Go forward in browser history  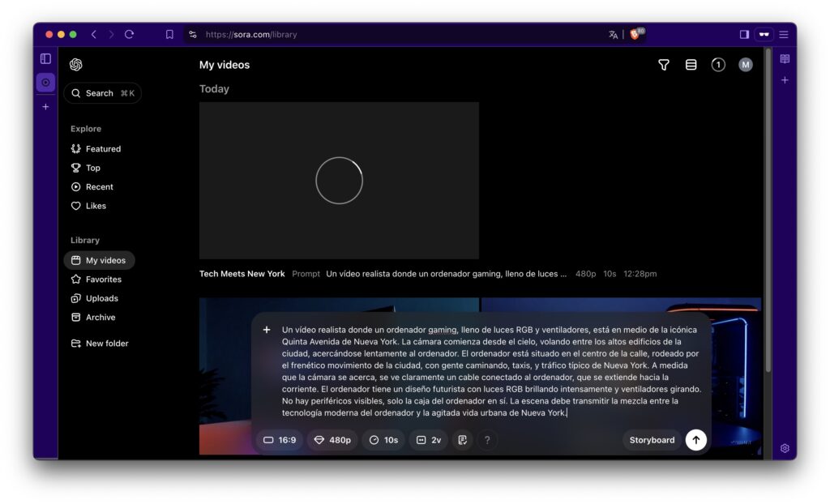[x=111, y=34]
